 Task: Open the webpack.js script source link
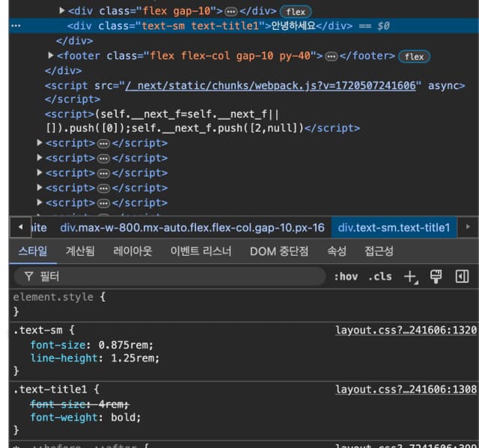tap(271, 86)
